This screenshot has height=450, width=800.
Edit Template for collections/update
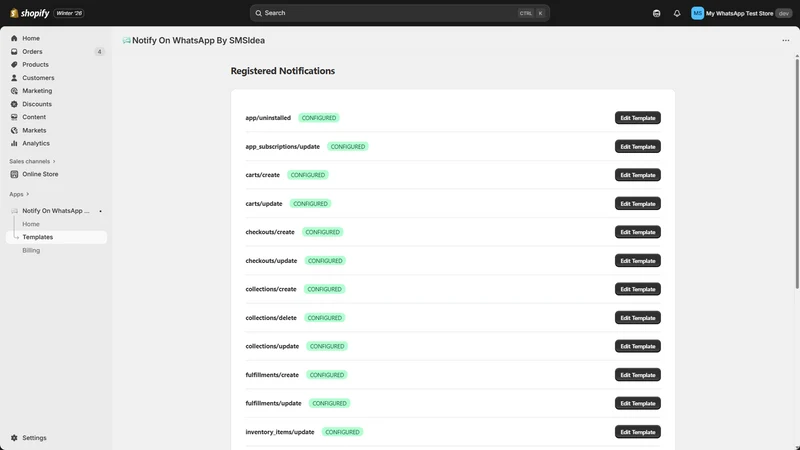click(637, 346)
